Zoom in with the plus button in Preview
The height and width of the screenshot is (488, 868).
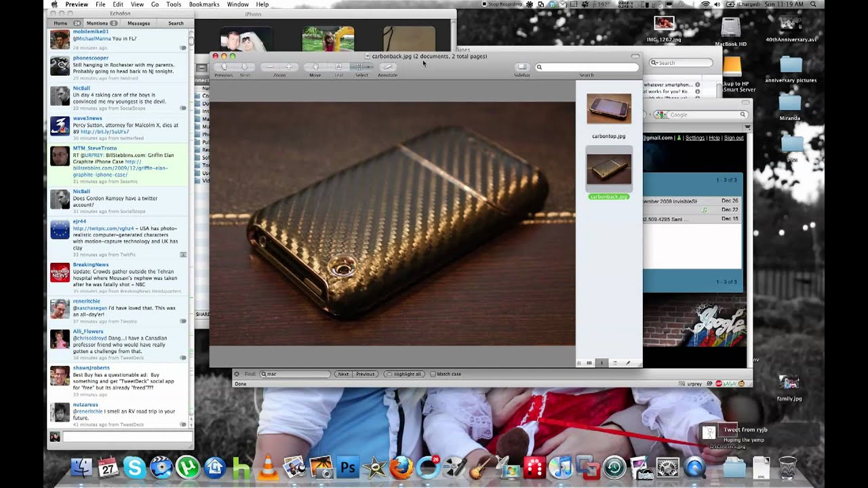pyautogui.click(x=288, y=67)
